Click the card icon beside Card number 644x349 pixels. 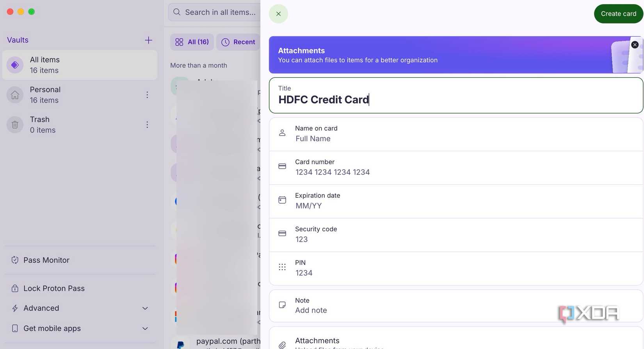[282, 167]
